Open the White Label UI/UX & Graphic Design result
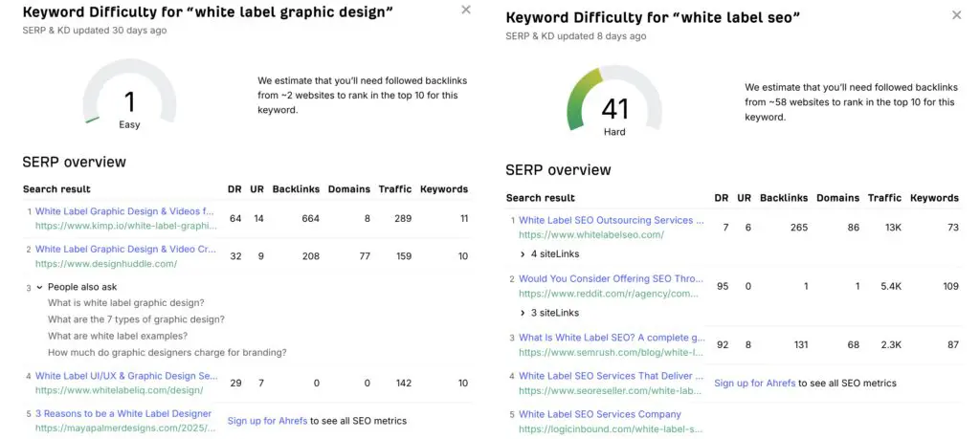980x439 pixels. coord(126,377)
